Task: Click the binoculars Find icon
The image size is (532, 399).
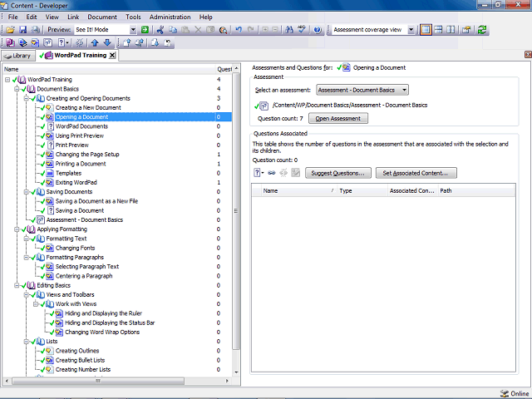Action: point(289,30)
